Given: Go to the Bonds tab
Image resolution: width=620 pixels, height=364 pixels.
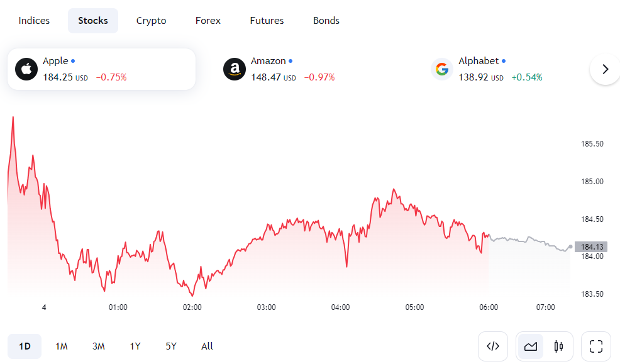Looking at the screenshot, I should point(326,21).
